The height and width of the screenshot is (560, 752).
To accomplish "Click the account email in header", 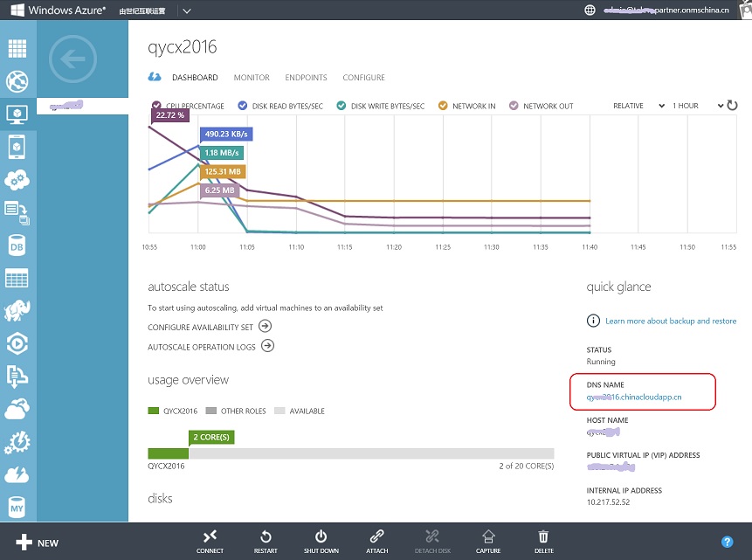I will (x=666, y=10).
